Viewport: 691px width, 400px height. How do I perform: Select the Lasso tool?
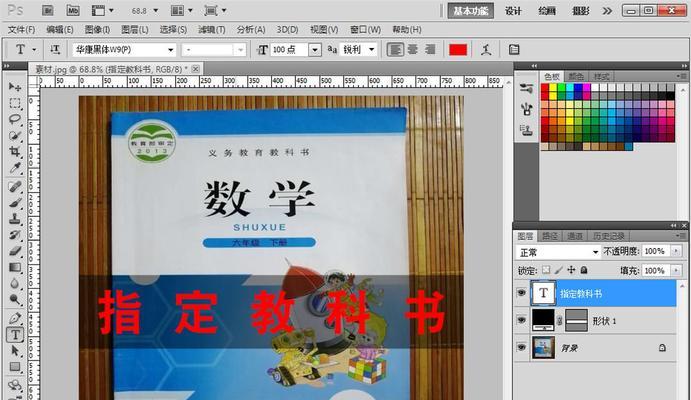[x=15, y=119]
